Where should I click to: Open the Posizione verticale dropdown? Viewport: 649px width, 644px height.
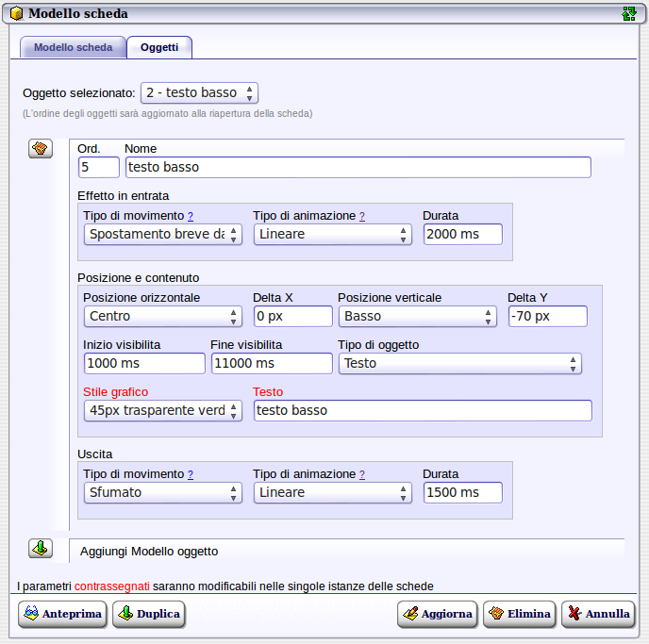(417, 316)
